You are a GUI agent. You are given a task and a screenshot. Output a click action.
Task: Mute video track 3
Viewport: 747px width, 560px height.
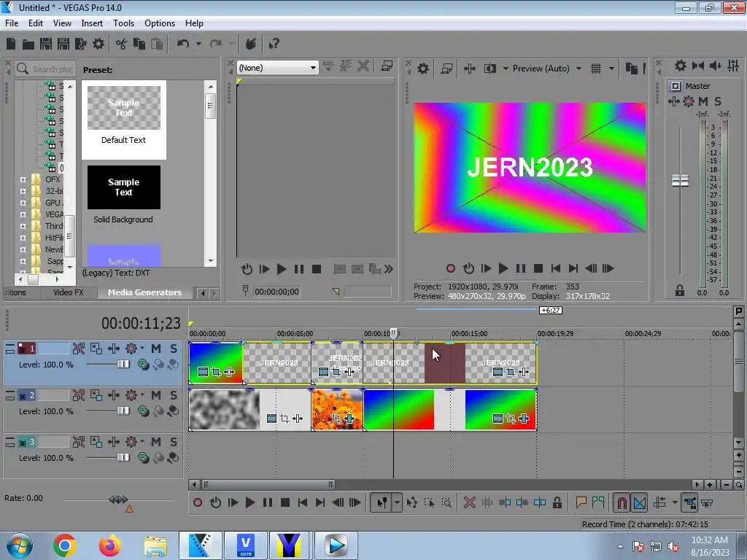[x=156, y=442]
